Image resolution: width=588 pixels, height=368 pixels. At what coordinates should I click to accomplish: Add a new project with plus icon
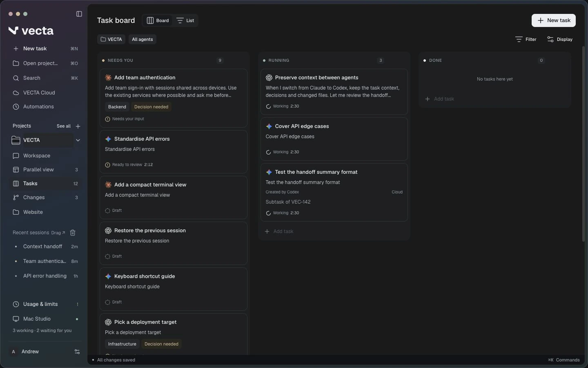pos(78,126)
